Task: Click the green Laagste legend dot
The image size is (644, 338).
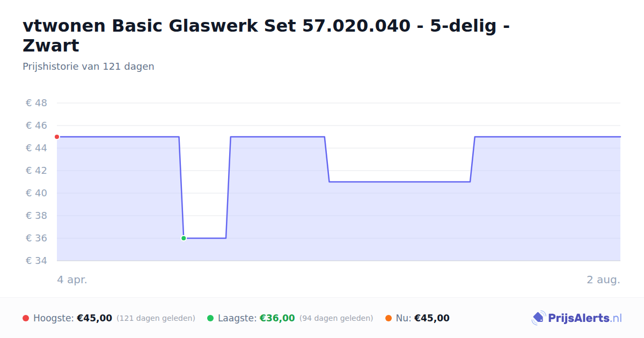Action: pos(210,318)
